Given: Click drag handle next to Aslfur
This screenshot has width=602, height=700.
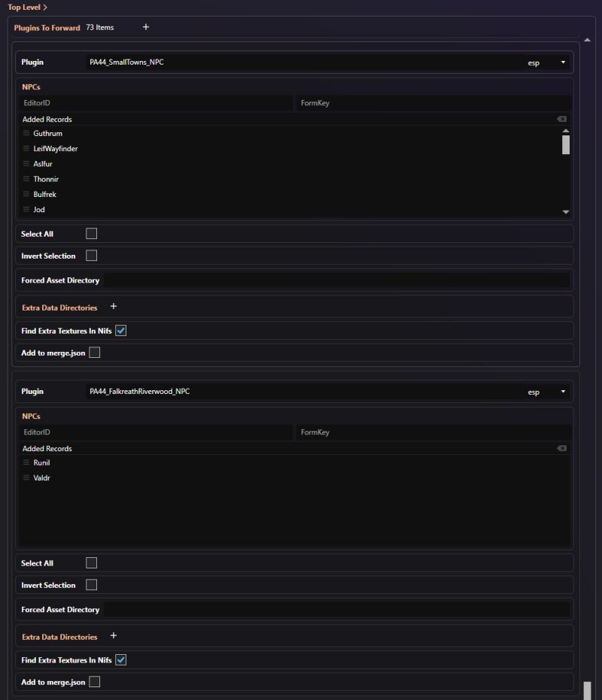Looking at the screenshot, I should coord(26,163).
